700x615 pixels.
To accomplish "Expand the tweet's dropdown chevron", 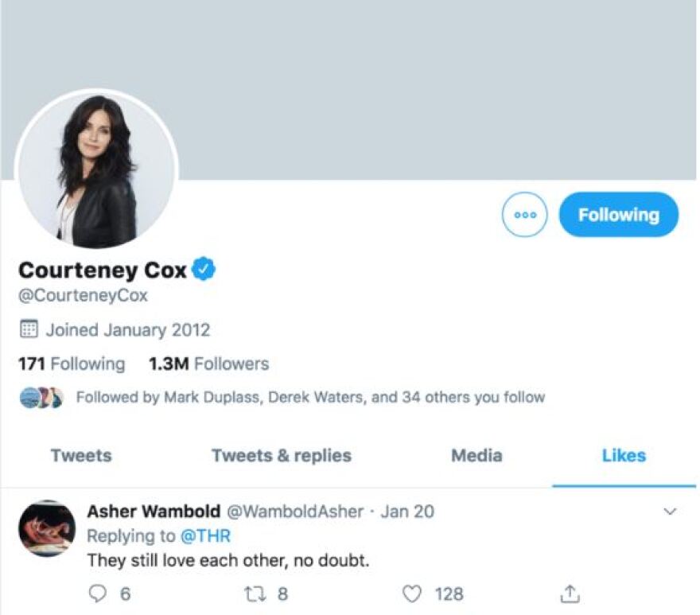I will pos(670,512).
